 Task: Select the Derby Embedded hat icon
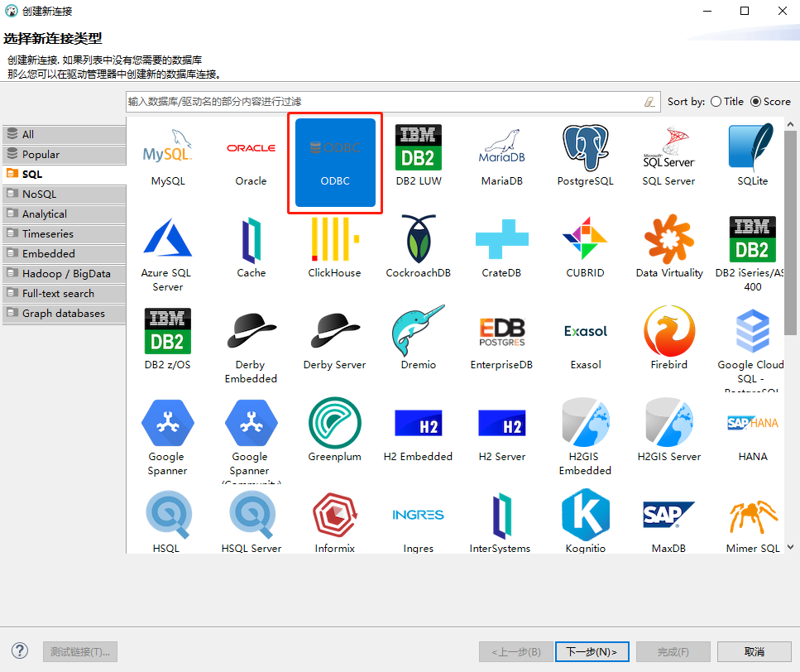pyautogui.click(x=251, y=331)
